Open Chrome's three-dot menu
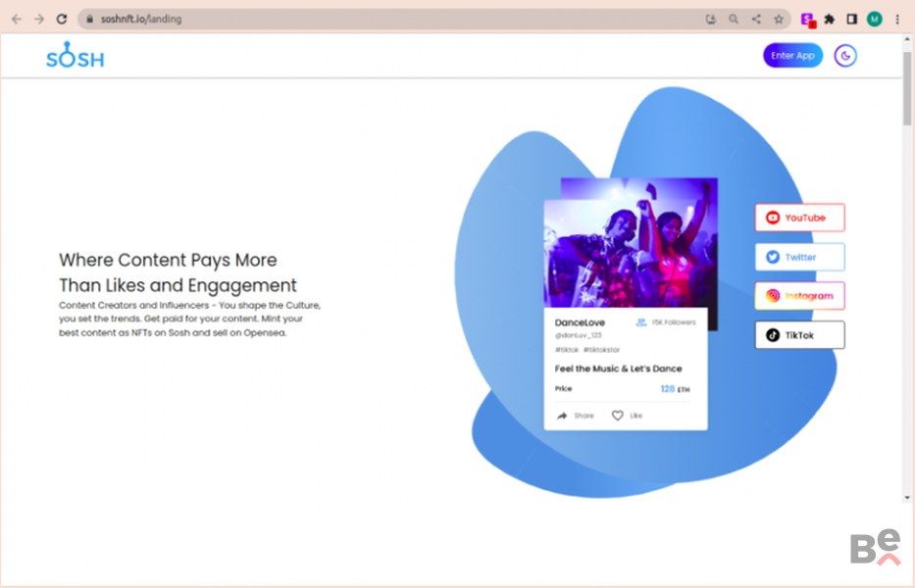Viewport: 915px width, 588px height. coord(897,19)
